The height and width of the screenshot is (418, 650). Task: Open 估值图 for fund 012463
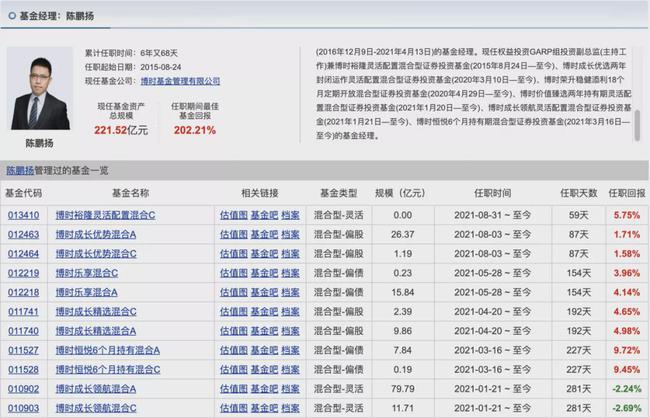pos(234,234)
